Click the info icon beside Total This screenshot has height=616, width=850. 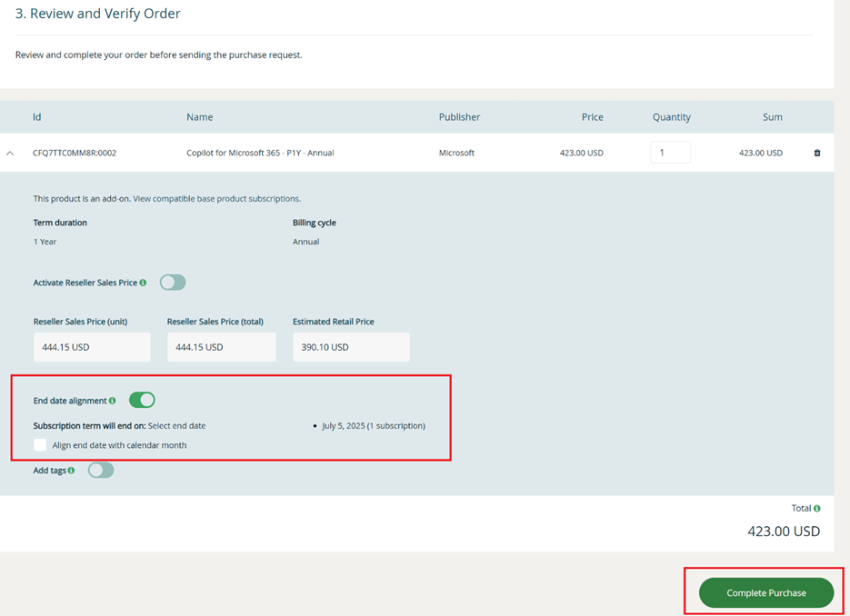click(816, 509)
